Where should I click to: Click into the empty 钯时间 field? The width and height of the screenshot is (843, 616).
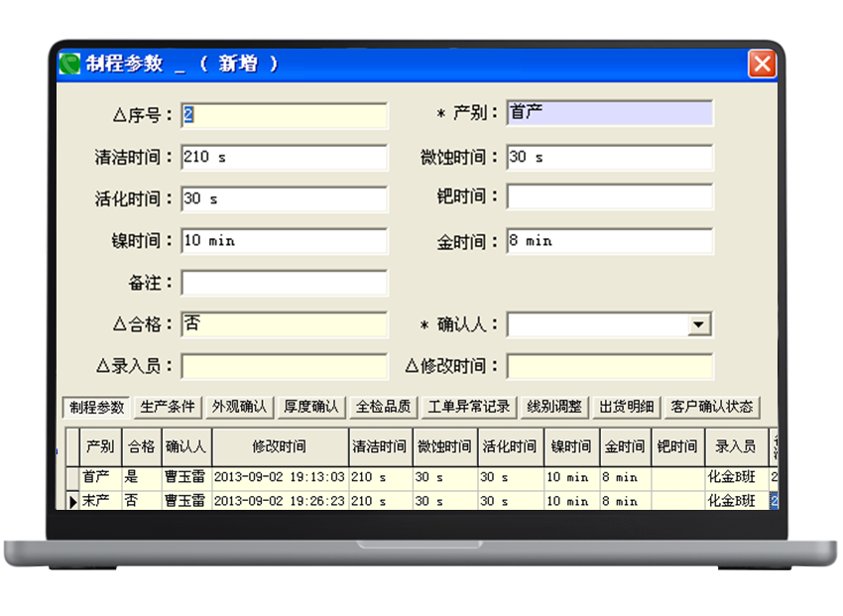[x=609, y=197]
